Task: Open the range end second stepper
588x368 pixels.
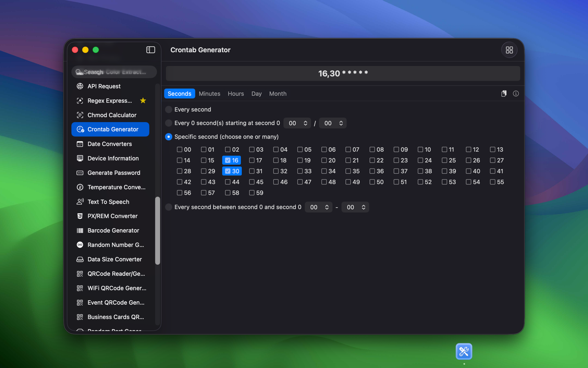Action: (x=355, y=207)
